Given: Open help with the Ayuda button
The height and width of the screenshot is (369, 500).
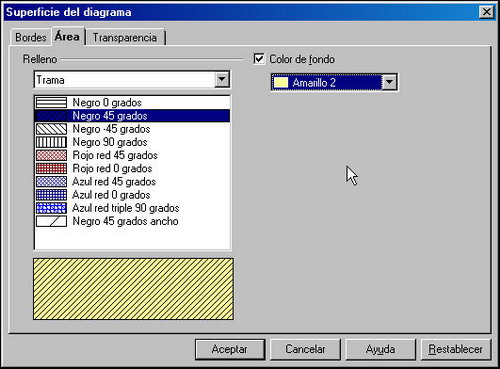Looking at the screenshot, I should (x=380, y=349).
